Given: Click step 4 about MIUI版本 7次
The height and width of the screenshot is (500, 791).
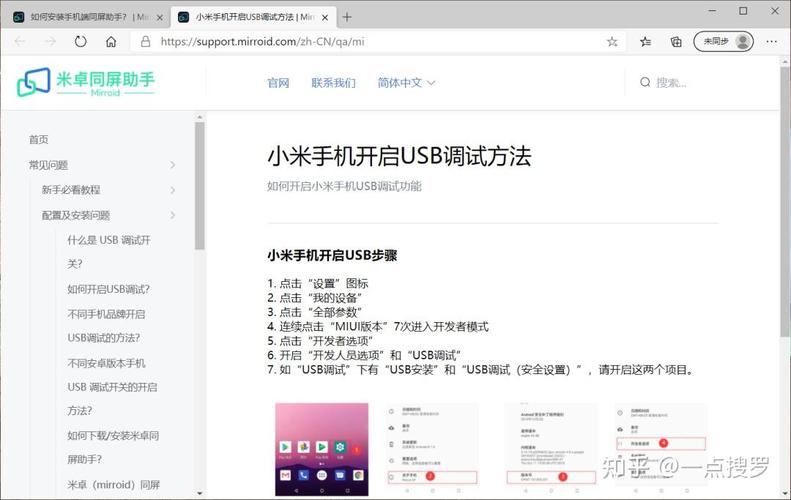Looking at the screenshot, I should [378, 326].
